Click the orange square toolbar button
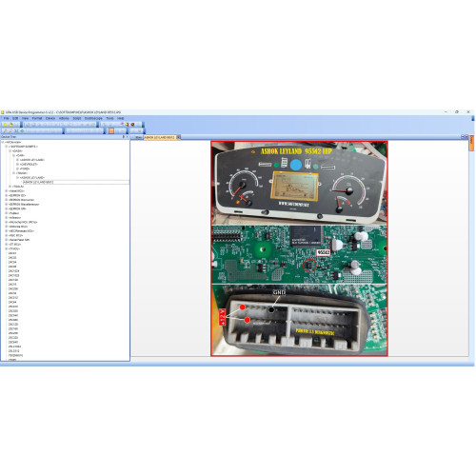Image resolution: width=476 pixels, height=476 pixels. 111,130
